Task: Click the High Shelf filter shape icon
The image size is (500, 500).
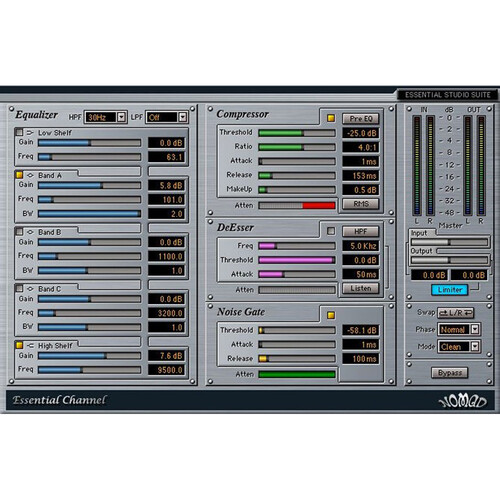Action: (x=30, y=345)
